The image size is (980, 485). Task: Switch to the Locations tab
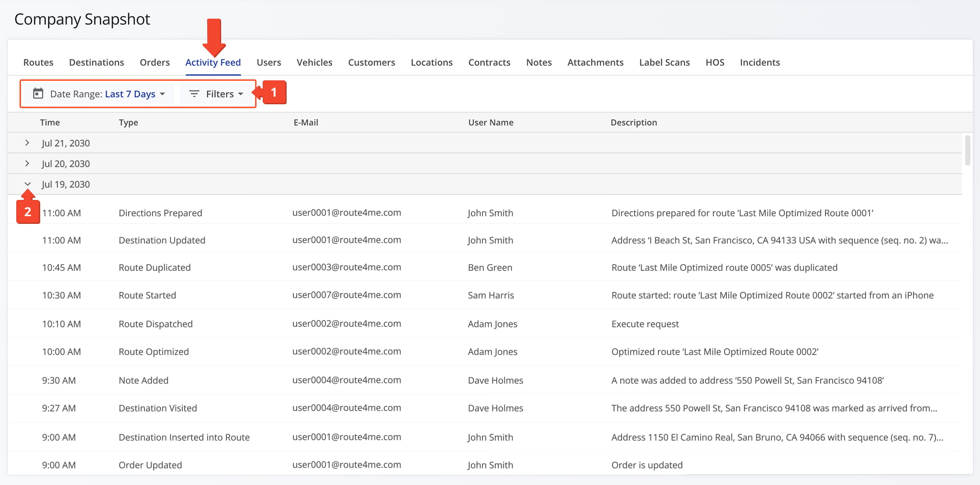pos(432,62)
